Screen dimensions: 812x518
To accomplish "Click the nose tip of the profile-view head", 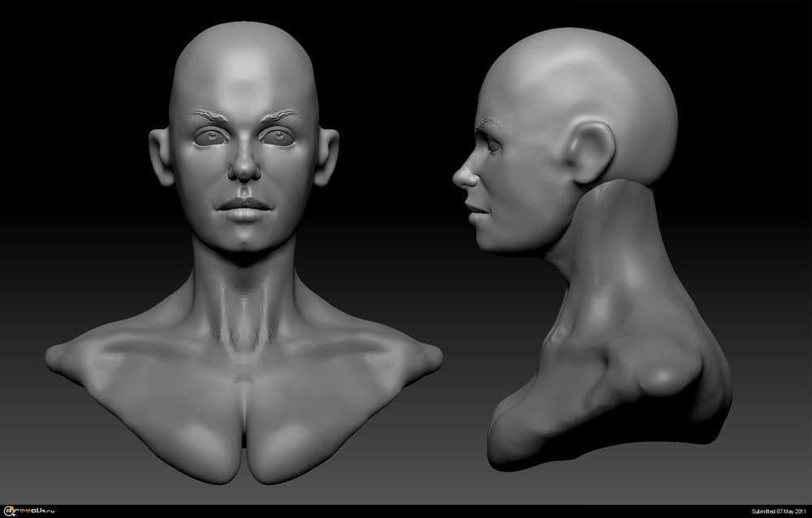I will click(x=457, y=177).
